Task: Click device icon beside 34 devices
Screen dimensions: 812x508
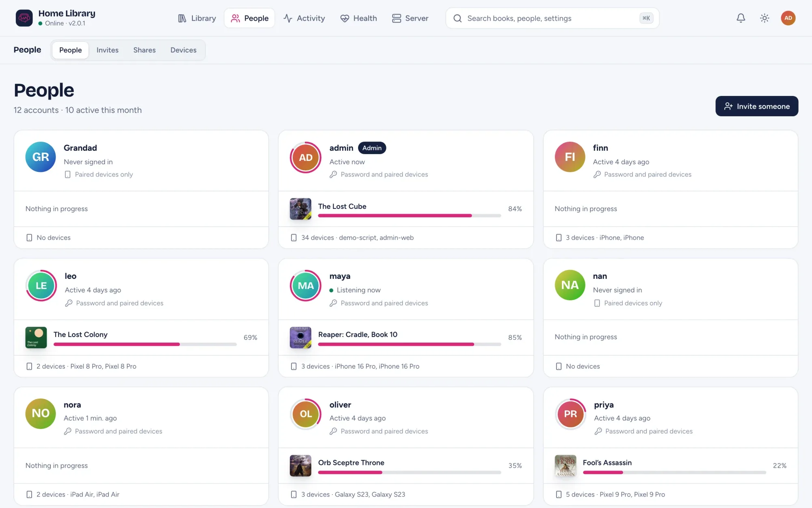Action: tap(294, 237)
